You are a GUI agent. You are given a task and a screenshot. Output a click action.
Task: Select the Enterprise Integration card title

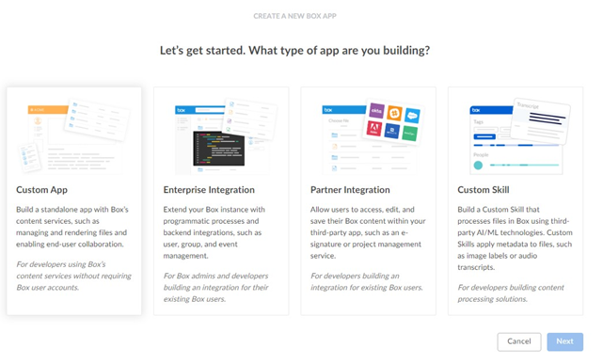(209, 190)
